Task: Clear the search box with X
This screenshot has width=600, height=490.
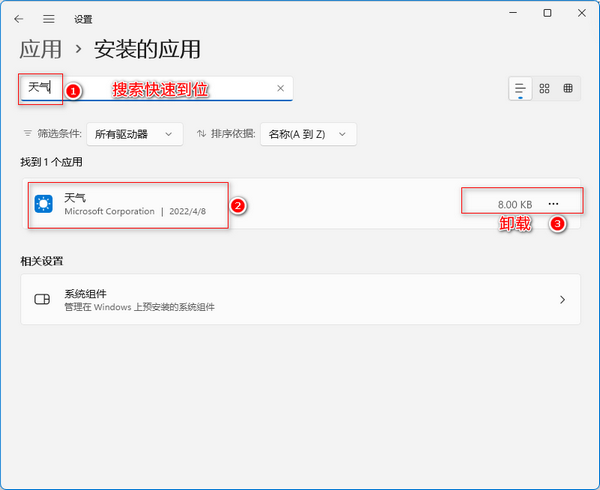Action: [281, 88]
